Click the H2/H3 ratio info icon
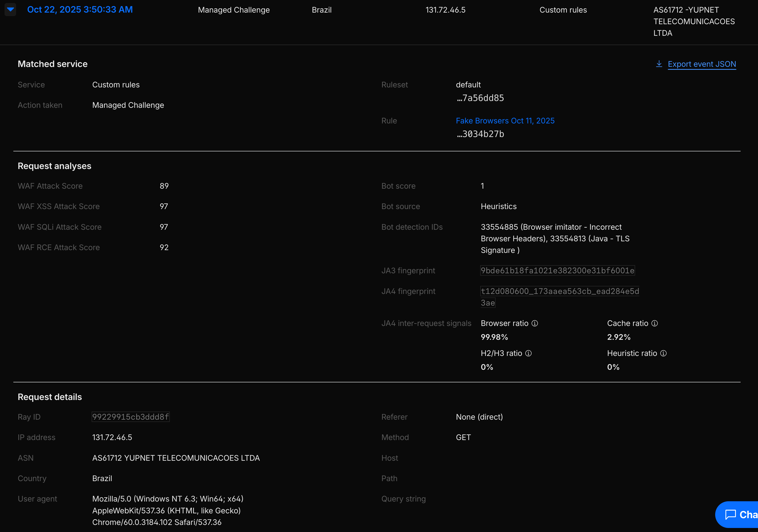The image size is (758, 532). point(528,353)
